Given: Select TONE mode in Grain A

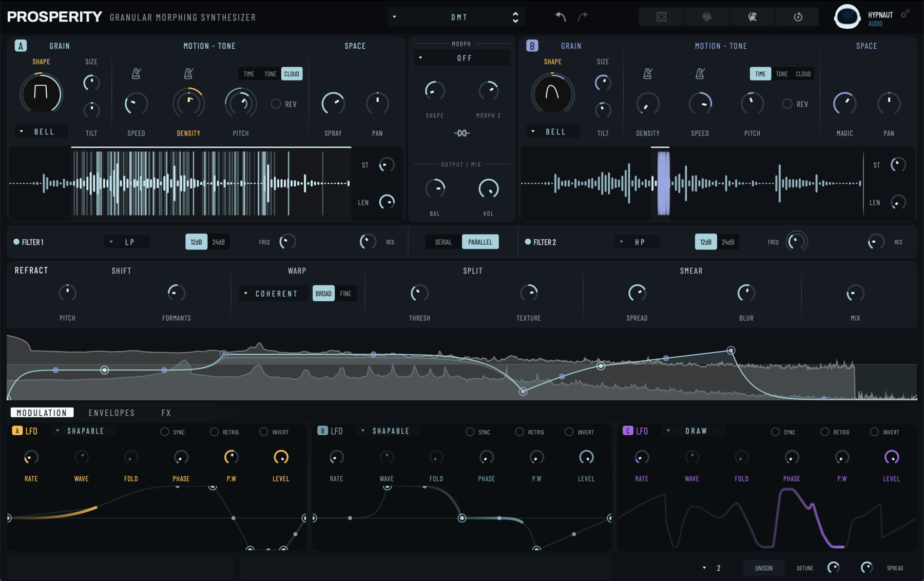Looking at the screenshot, I should pyautogui.click(x=270, y=74).
